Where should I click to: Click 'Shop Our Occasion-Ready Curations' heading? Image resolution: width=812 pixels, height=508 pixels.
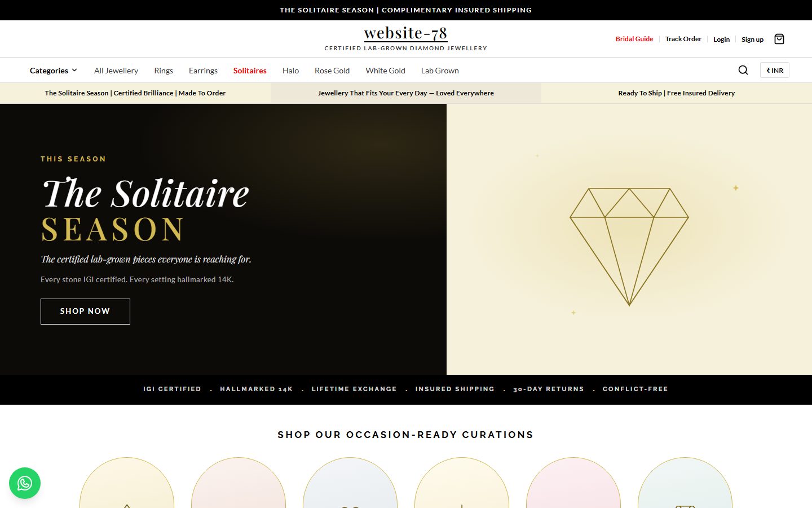[406, 435]
